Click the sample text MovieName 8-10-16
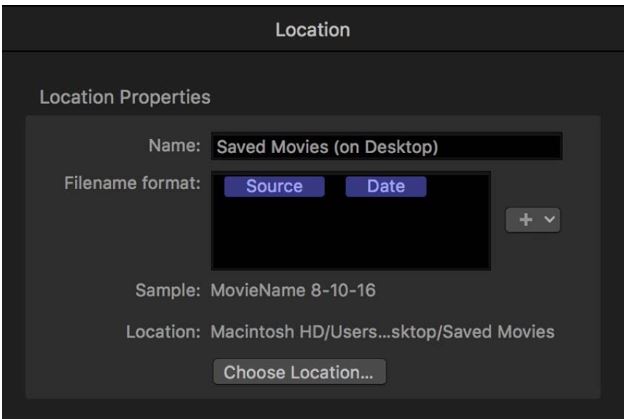 tap(292, 293)
